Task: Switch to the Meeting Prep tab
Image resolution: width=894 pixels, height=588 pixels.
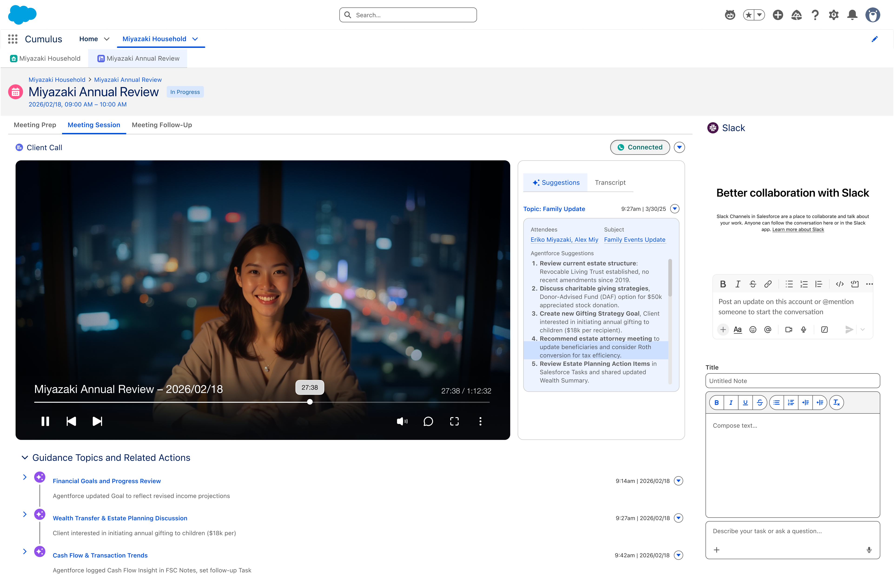Action: (x=35, y=125)
